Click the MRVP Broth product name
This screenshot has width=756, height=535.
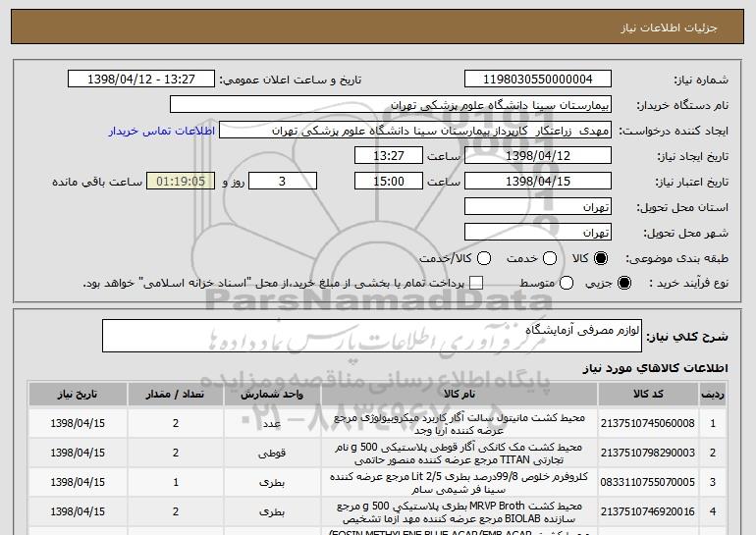tap(459, 511)
